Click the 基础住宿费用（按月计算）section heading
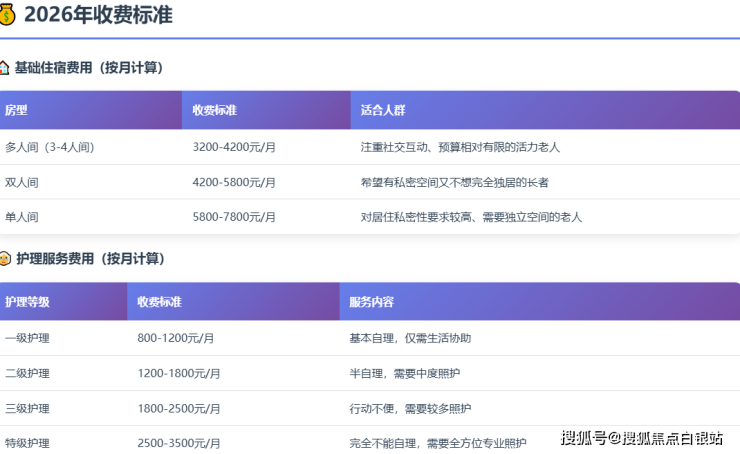Image resolution: width=740 pixels, height=454 pixels. coord(88,68)
